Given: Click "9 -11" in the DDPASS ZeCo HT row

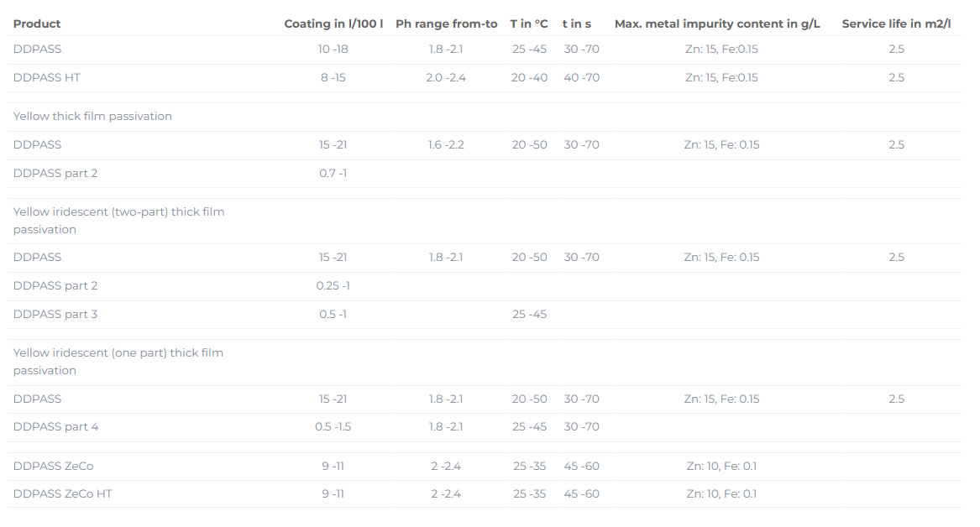Looking at the screenshot, I should click(333, 493).
